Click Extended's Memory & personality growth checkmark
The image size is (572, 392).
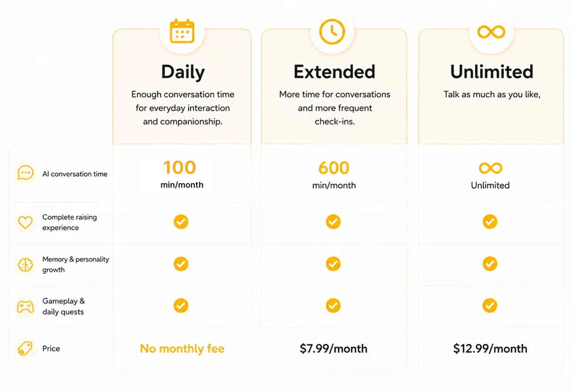(333, 264)
